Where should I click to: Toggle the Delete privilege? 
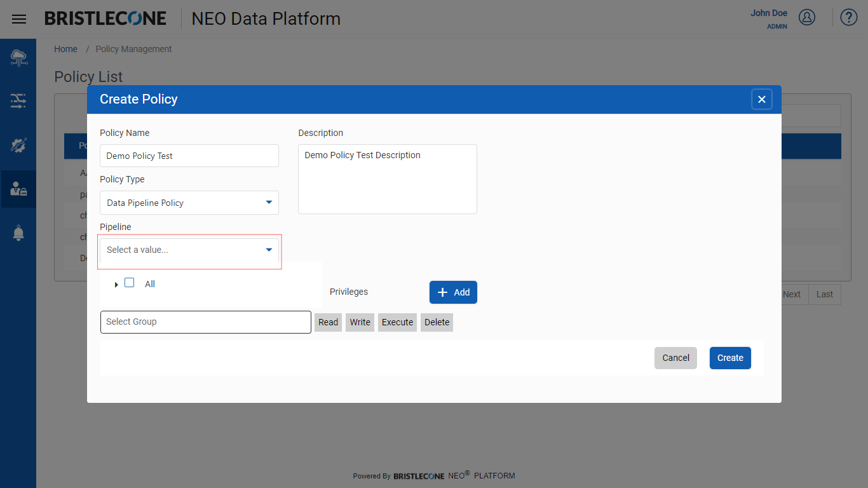[437, 322]
